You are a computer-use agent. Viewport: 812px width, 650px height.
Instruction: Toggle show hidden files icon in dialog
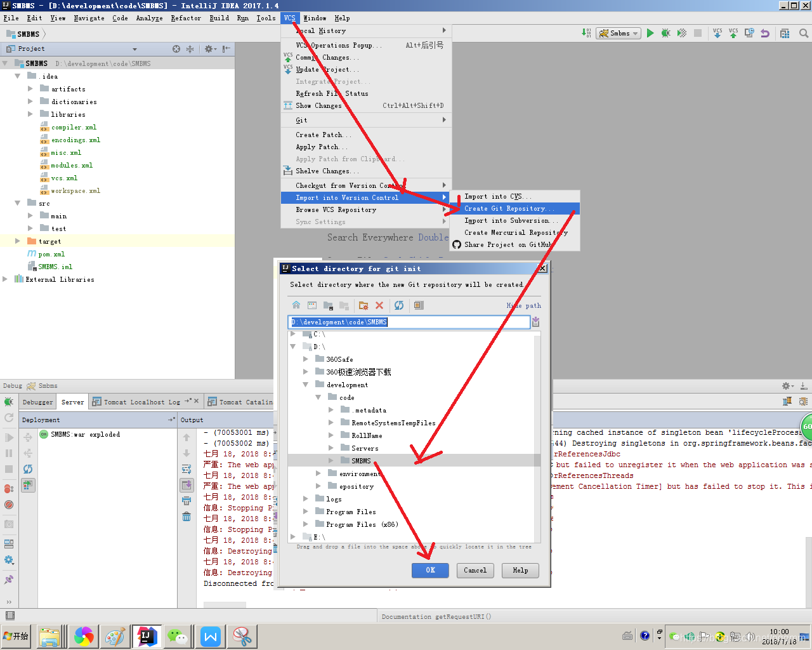[x=419, y=305]
